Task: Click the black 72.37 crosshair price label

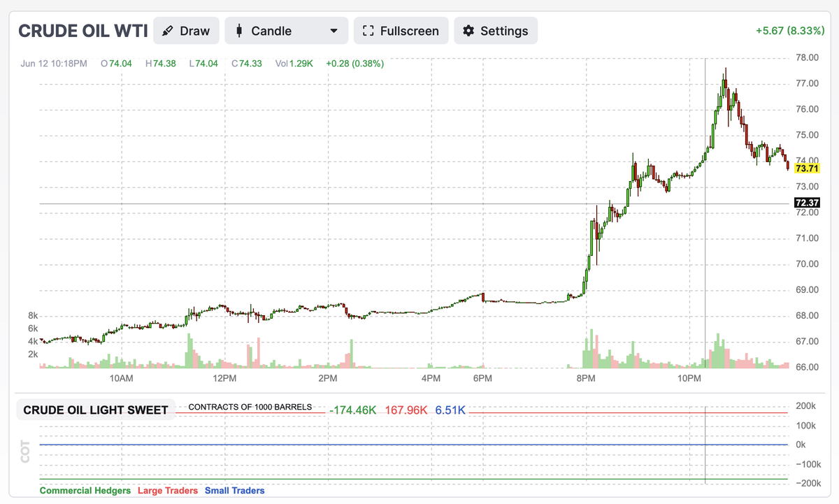Action: 807,203
